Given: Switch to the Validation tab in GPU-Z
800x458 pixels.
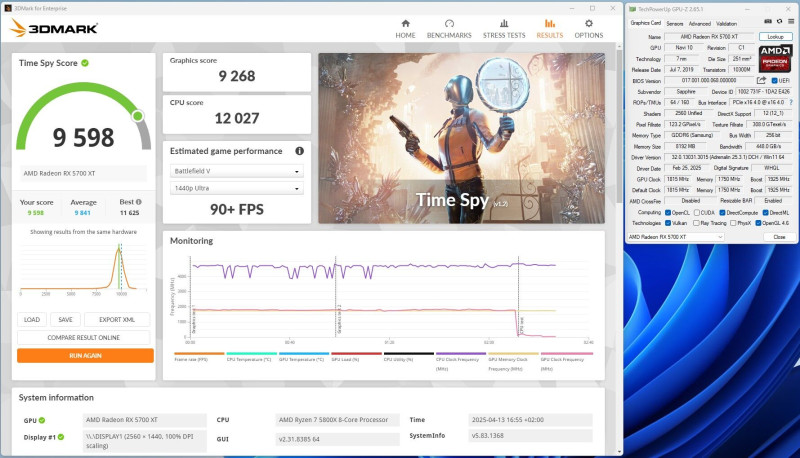Looking at the screenshot, I should point(727,23).
